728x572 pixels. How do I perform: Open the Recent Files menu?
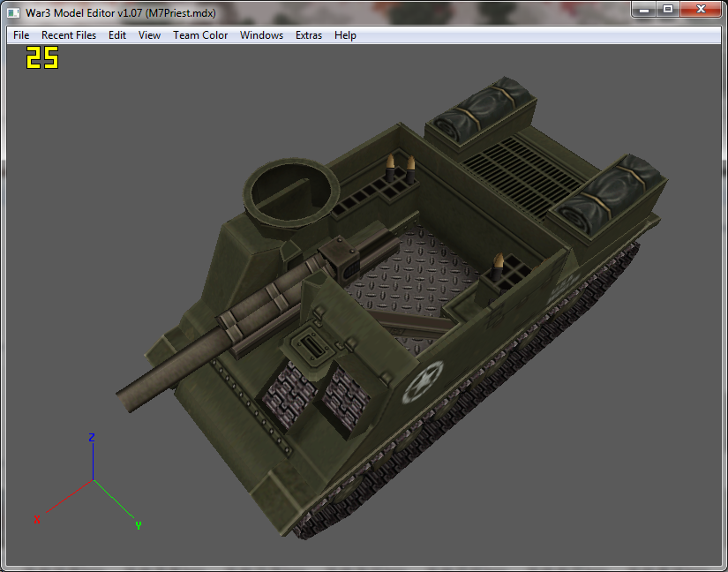coord(69,35)
